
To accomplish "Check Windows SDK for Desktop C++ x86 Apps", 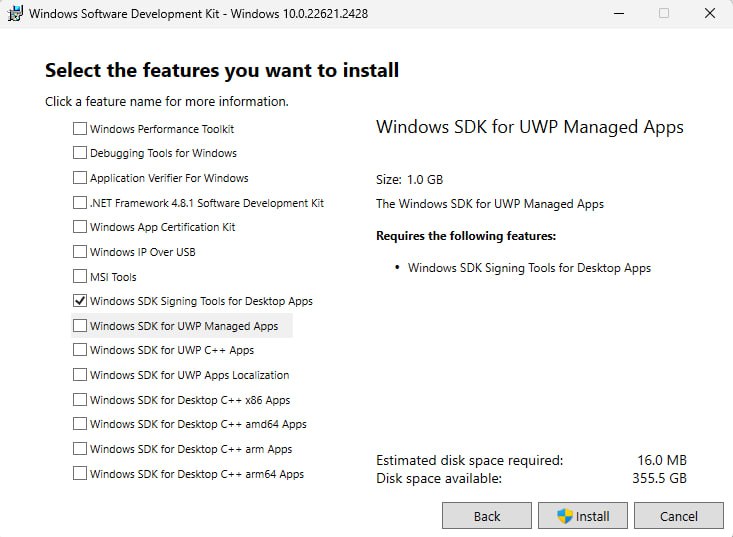I will pos(80,400).
